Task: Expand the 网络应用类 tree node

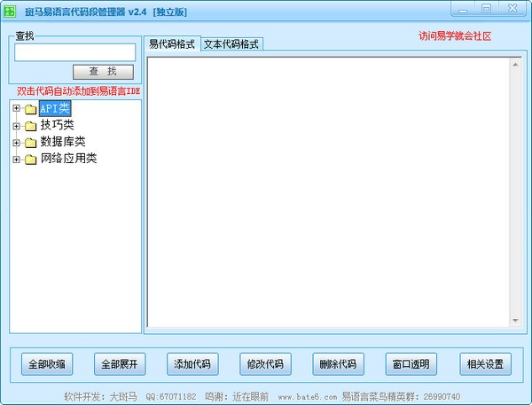Action: pos(16,160)
